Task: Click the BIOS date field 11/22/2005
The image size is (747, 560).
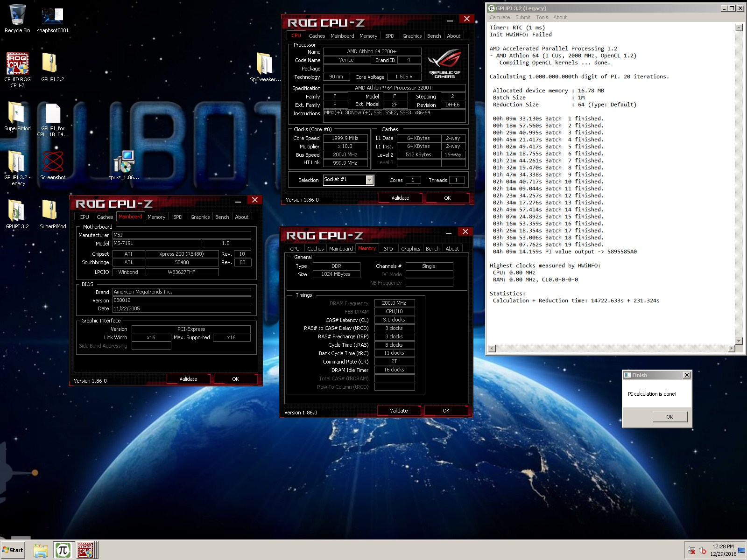Action: coord(182,308)
